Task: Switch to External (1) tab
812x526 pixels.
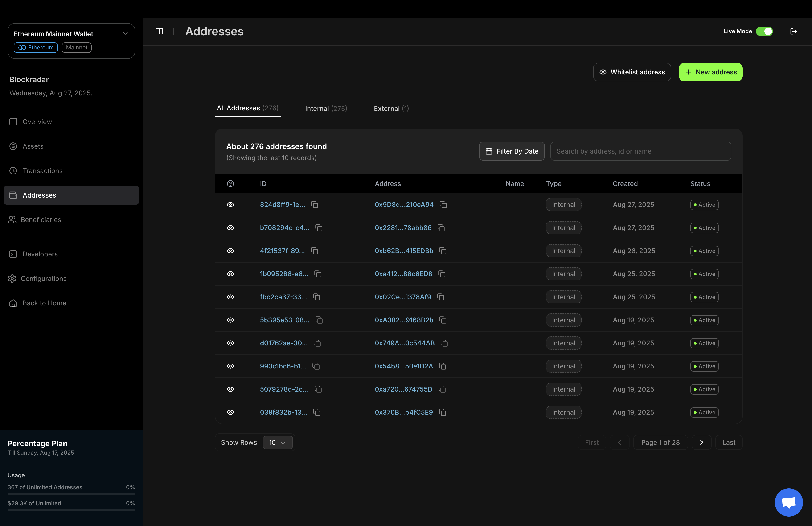Action: 391,108
